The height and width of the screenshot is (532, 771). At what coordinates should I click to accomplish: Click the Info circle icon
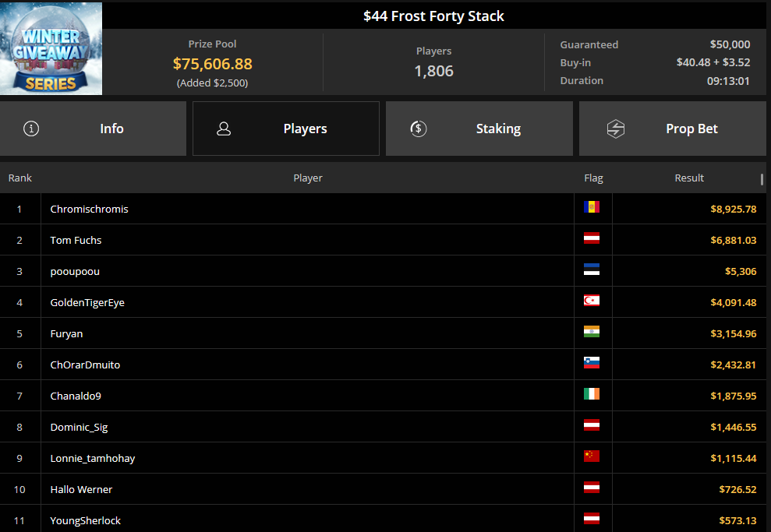31,129
